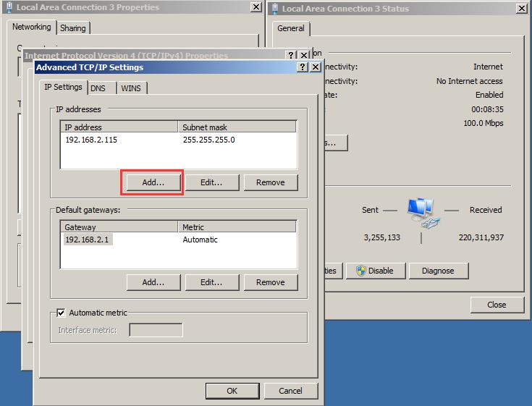Confirm settings with the OK button

(x=232, y=390)
